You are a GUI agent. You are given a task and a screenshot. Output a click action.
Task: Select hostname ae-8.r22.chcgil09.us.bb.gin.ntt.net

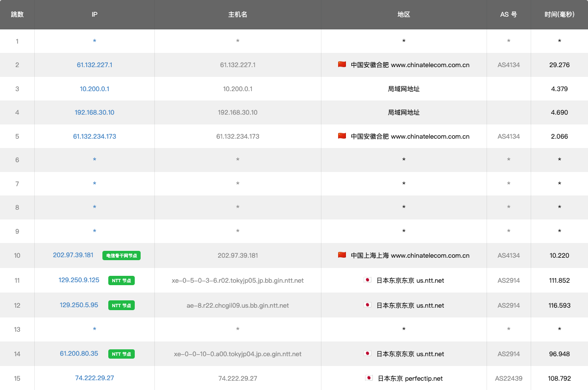(x=238, y=305)
